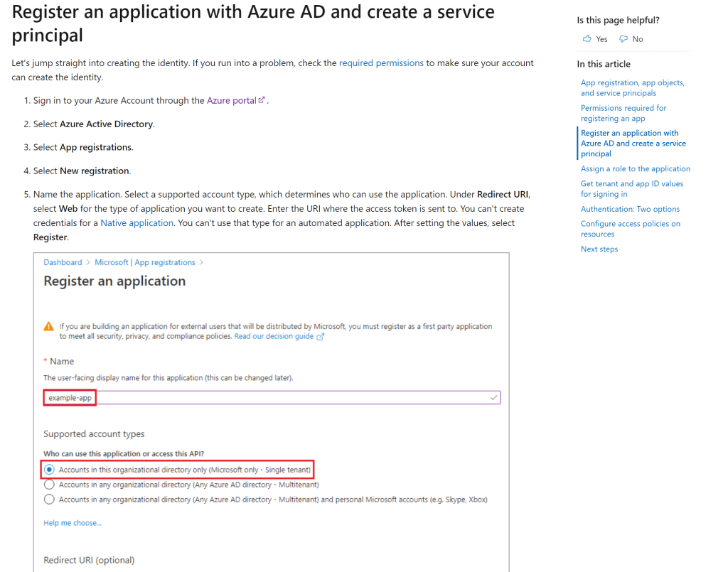Click external link icon after decision guide
This screenshot has width=728, height=572.
(x=320, y=337)
